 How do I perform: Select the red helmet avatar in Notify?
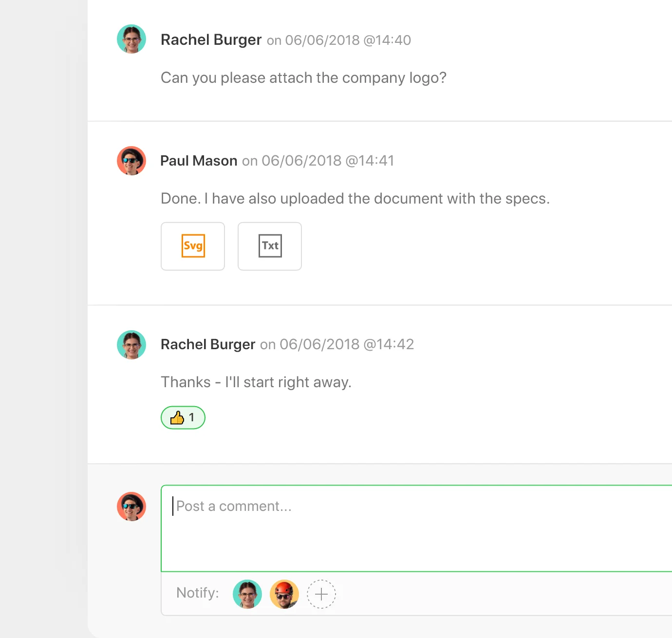(x=284, y=594)
